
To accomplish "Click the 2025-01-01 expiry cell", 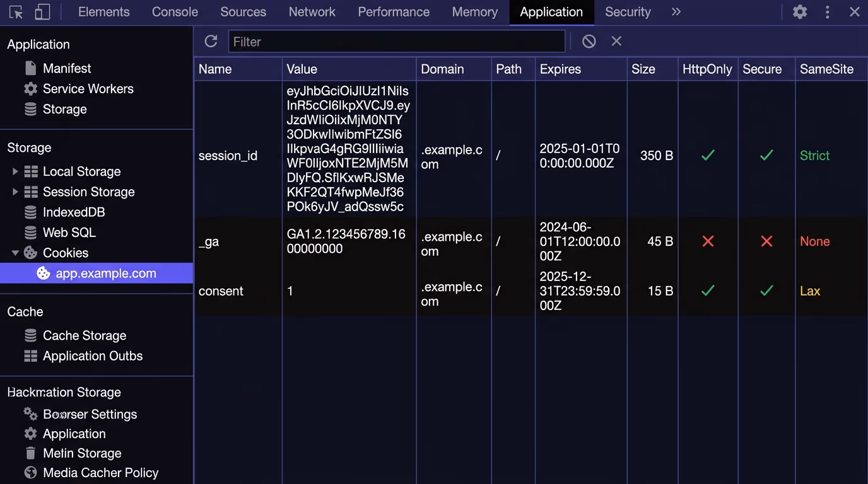I will pos(580,156).
